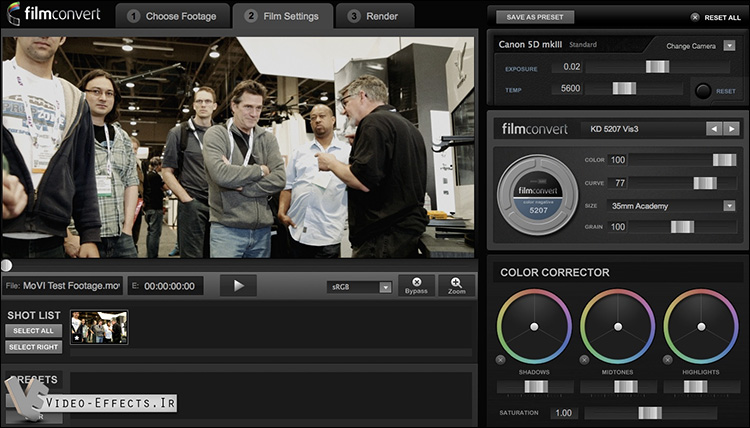Click Reset All
Screen dimensions: 750x428
[x=716, y=18]
